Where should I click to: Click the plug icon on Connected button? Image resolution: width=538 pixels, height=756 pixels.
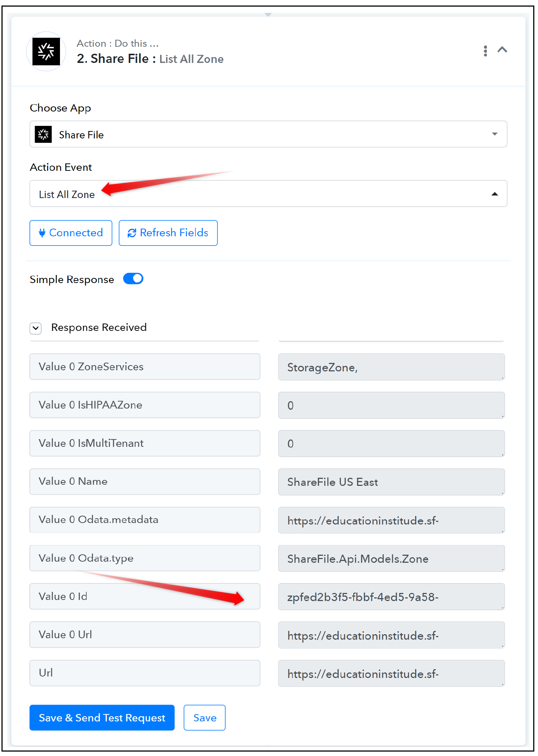click(x=42, y=233)
